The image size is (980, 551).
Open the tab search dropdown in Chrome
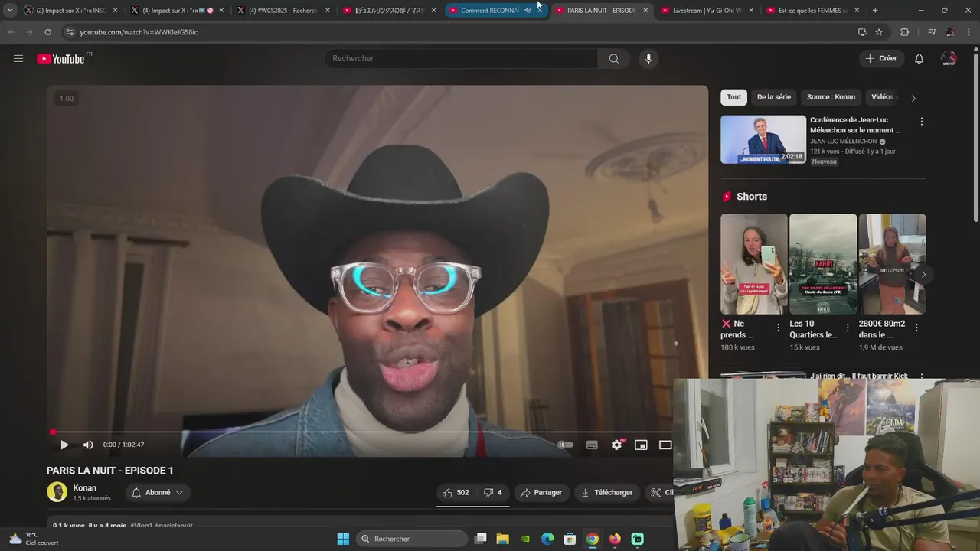[x=10, y=11]
